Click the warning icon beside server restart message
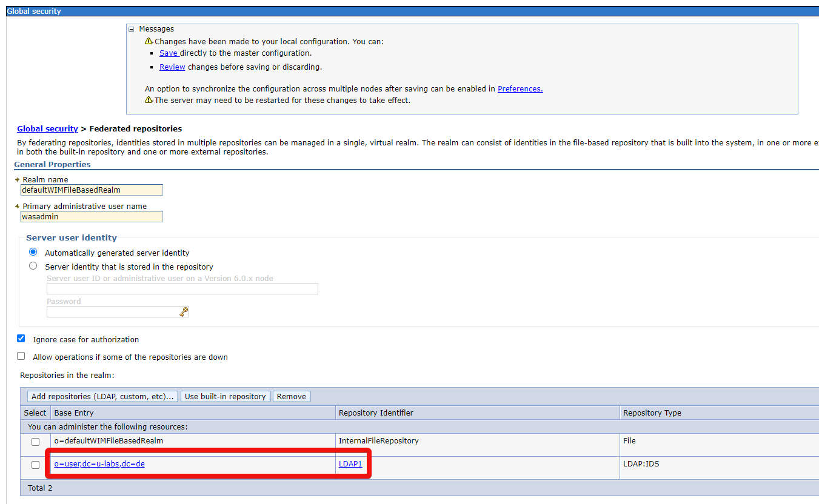This screenshot has width=819, height=504. [149, 100]
